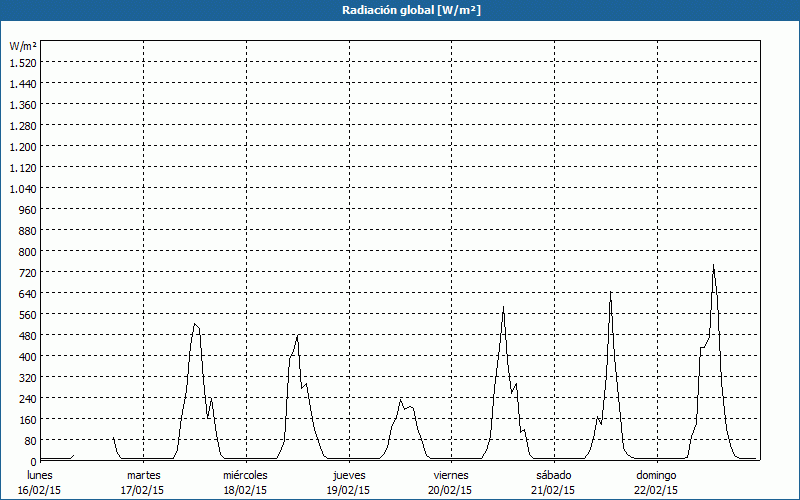Click the W/m² axis unit label

click(23, 46)
